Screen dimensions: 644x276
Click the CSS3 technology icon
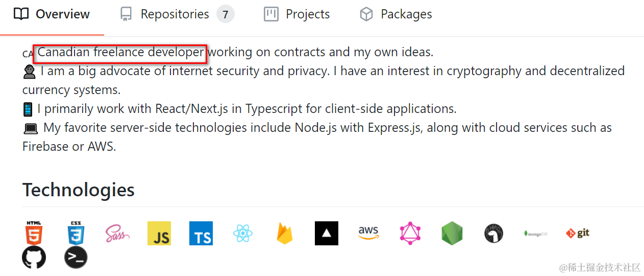pyautogui.click(x=76, y=233)
